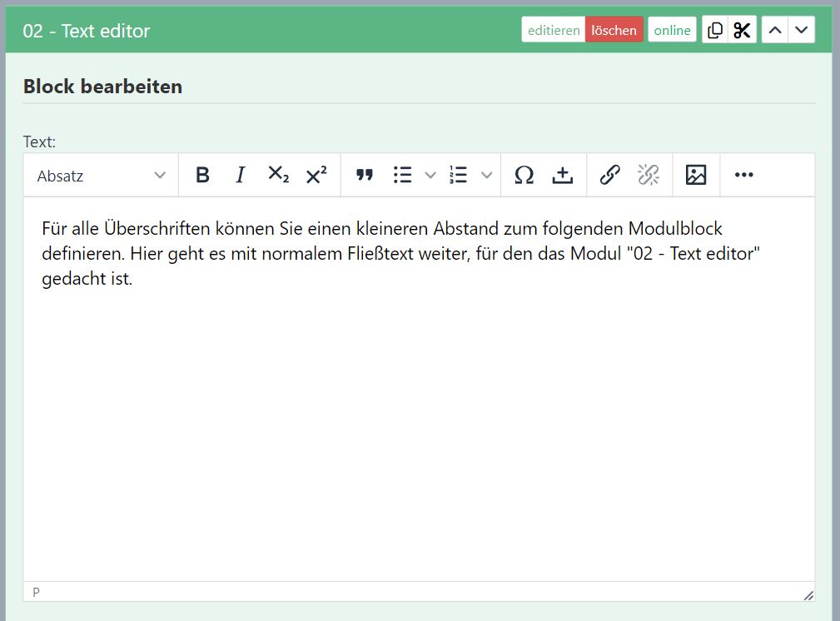Remove link using the unlink icon
The image size is (840, 621).
pos(649,175)
